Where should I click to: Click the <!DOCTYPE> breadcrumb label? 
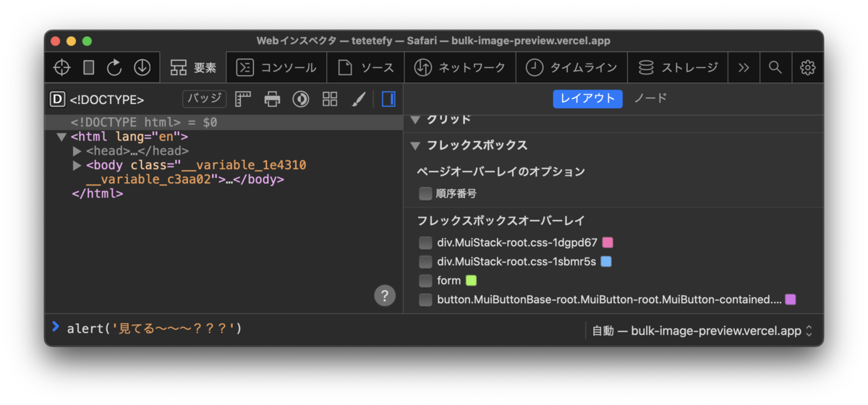[107, 100]
